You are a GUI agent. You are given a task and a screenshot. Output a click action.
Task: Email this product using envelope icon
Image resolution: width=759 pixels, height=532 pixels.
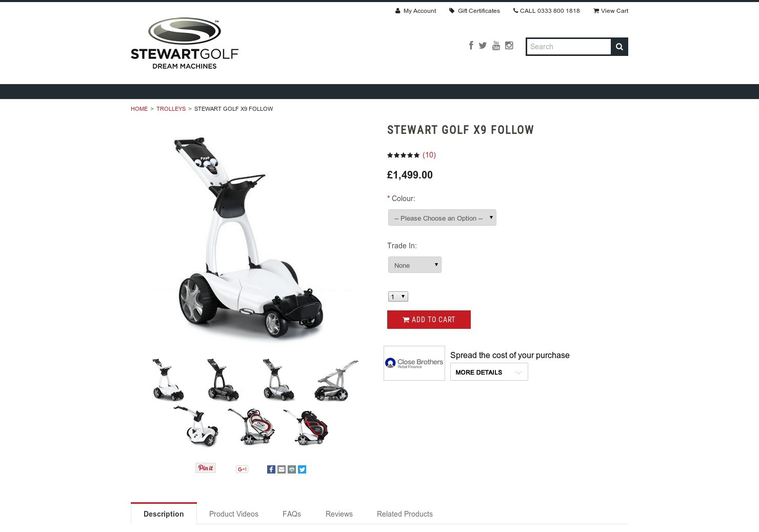pyautogui.click(x=282, y=469)
